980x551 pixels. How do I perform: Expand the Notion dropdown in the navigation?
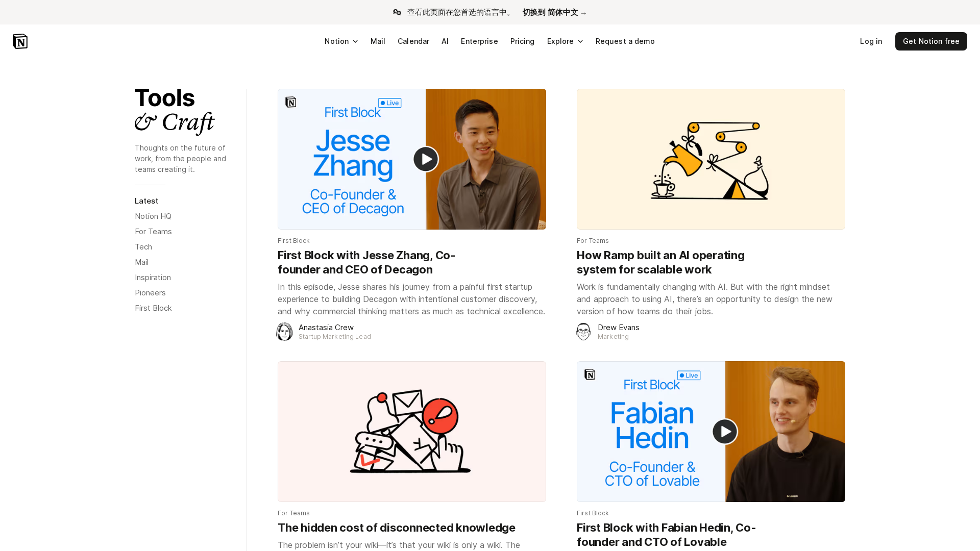[x=341, y=41]
